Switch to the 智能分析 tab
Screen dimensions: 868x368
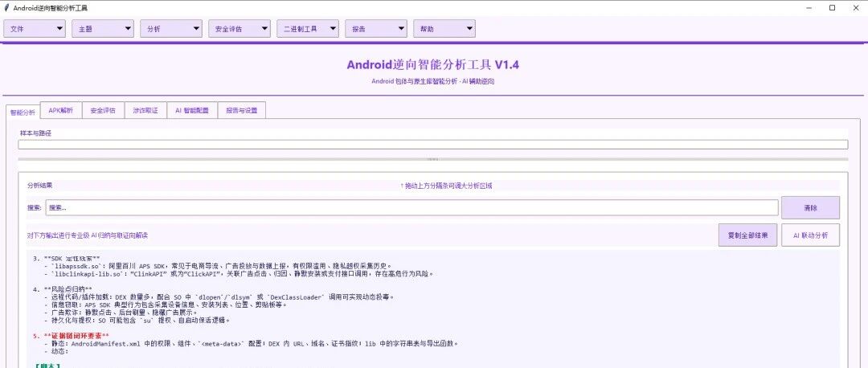click(23, 111)
